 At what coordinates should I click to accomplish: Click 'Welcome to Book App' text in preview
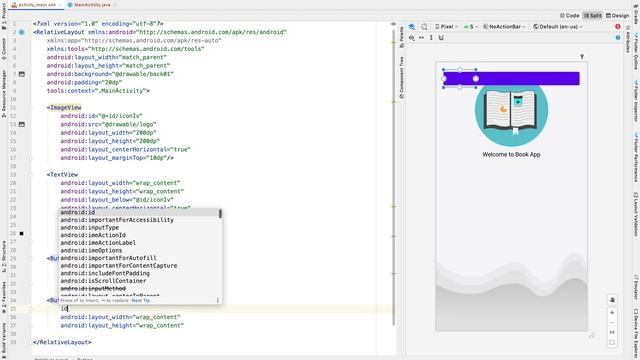click(511, 155)
